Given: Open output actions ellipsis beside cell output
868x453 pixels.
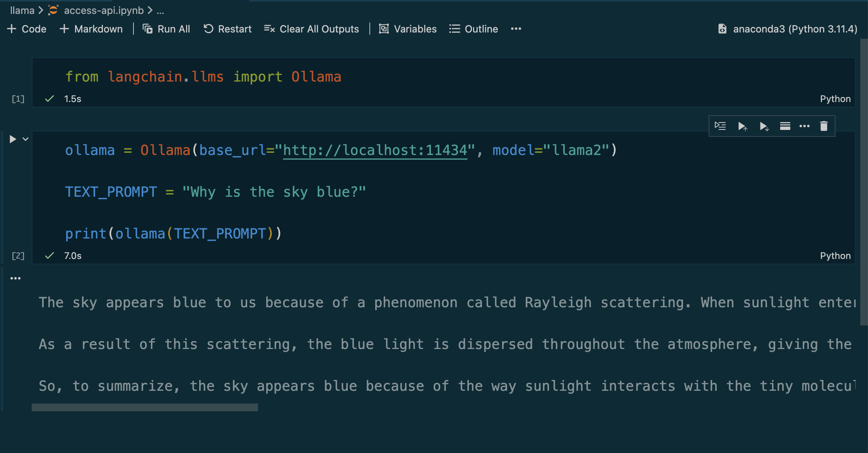Looking at the screenshot, I should (x=15, y=278).
